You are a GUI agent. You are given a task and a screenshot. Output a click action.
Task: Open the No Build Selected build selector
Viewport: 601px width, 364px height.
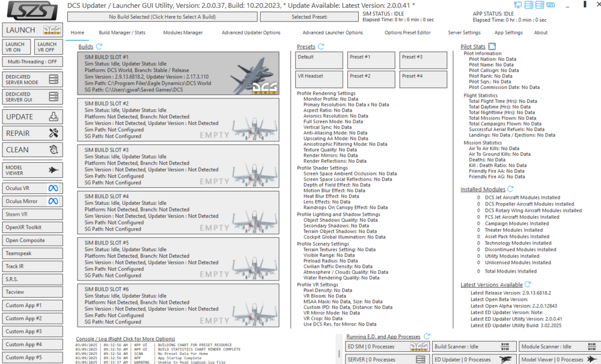(162, 17)
